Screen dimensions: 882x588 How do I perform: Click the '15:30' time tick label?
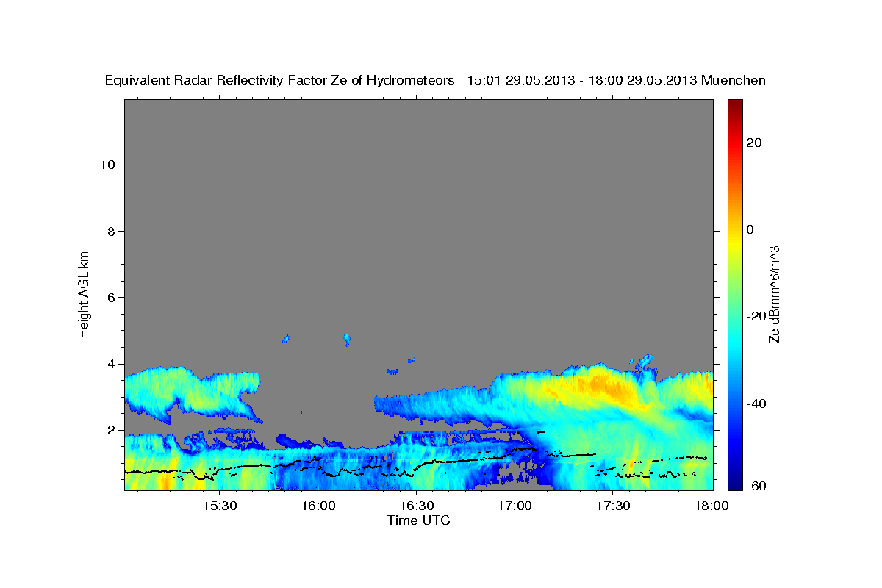click(219, 506)
